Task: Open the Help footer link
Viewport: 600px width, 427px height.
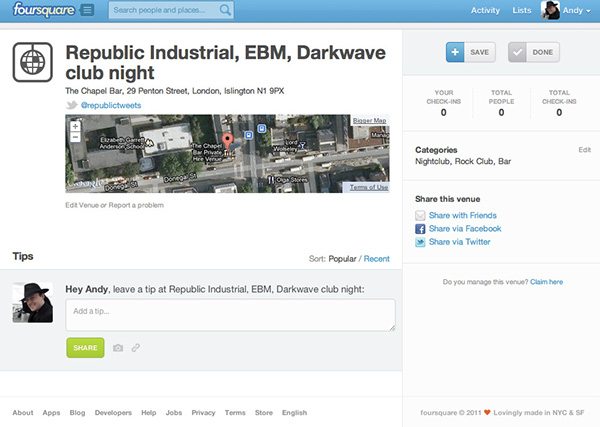Action: point(148,413)
